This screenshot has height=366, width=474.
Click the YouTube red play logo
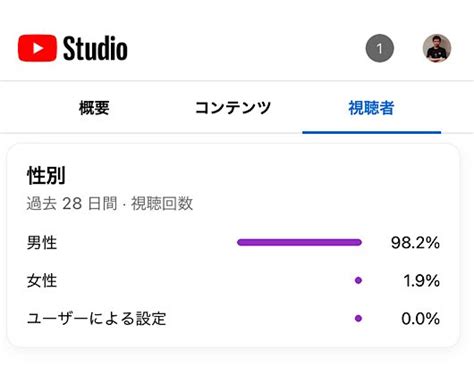37,48
